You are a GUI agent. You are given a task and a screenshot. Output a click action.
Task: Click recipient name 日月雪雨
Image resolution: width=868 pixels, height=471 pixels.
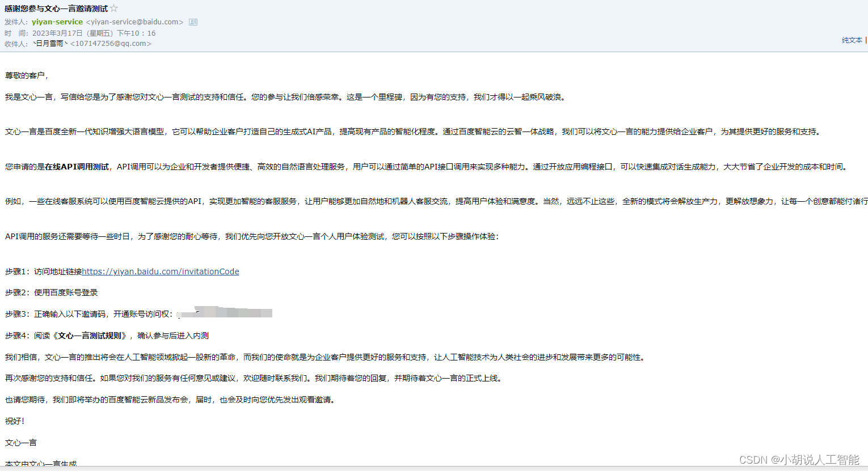(x=49, y=44)
